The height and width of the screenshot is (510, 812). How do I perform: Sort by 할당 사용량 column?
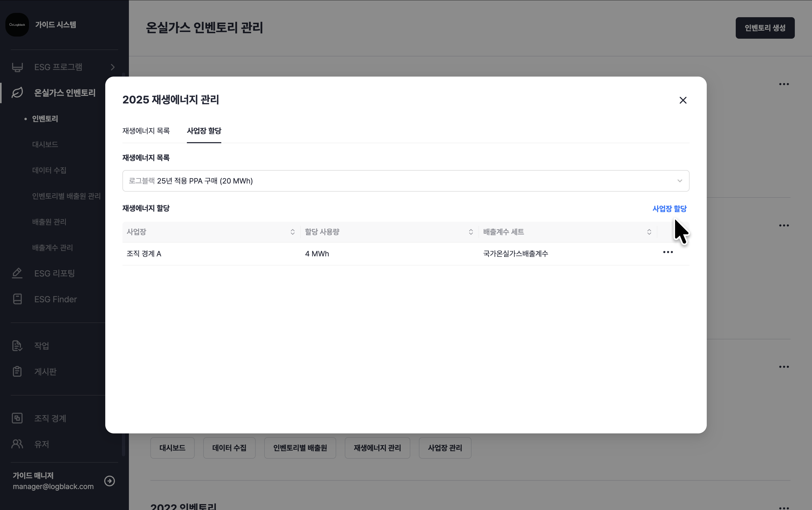(x=470, y=232)
